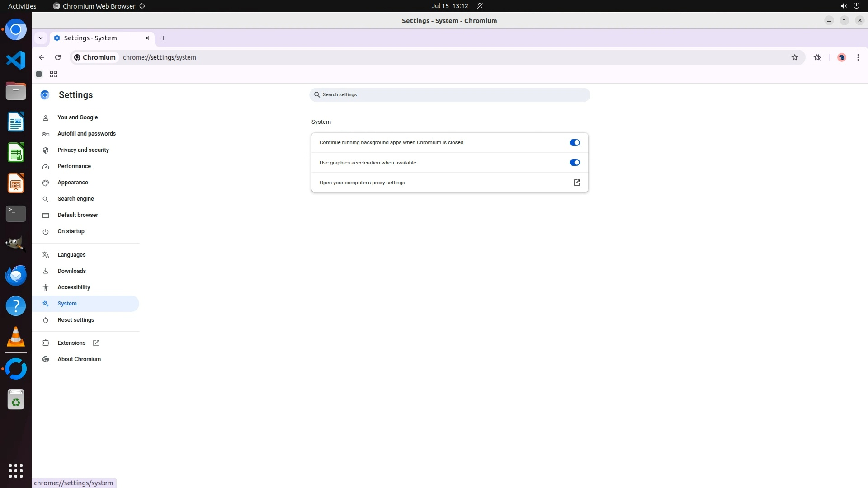Viewport: 868px width, 488px height.
Task: Open proxy settings external link icon
Action: click(x=576, y=183)
